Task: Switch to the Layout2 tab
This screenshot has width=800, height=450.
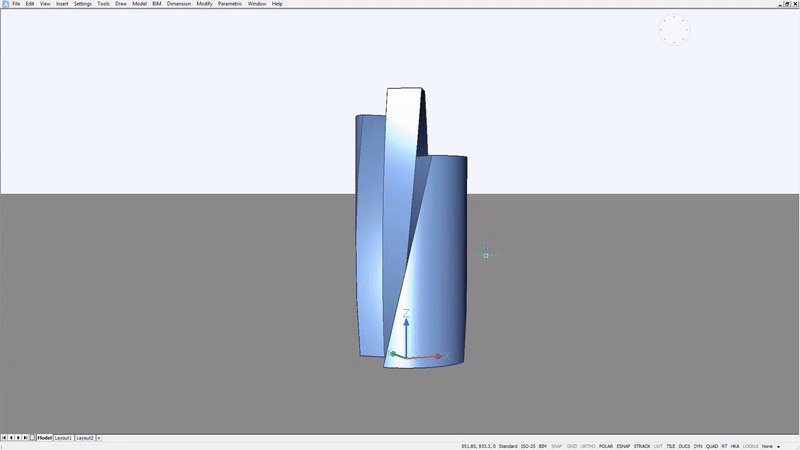Action: coord(85,438)
